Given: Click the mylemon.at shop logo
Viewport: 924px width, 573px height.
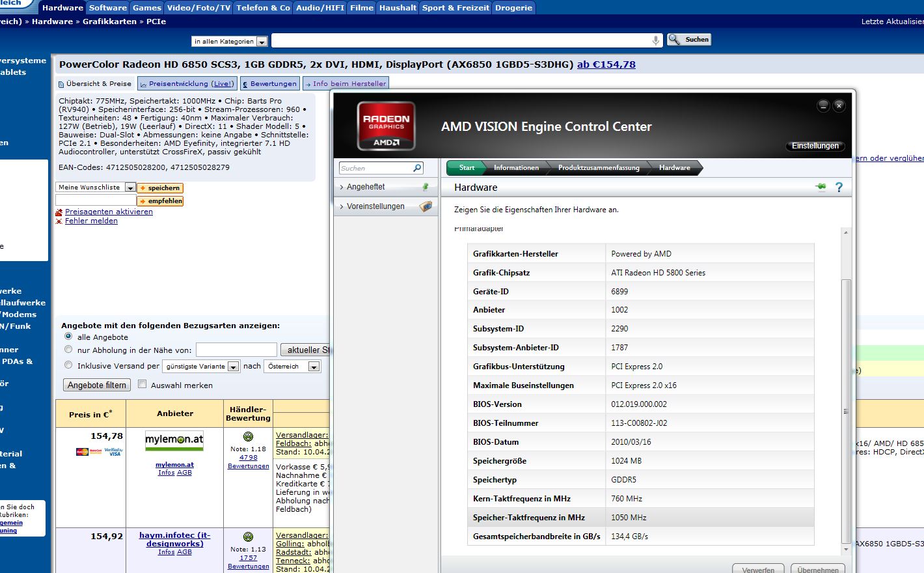Looking at the screenshot, I should 174,440.
